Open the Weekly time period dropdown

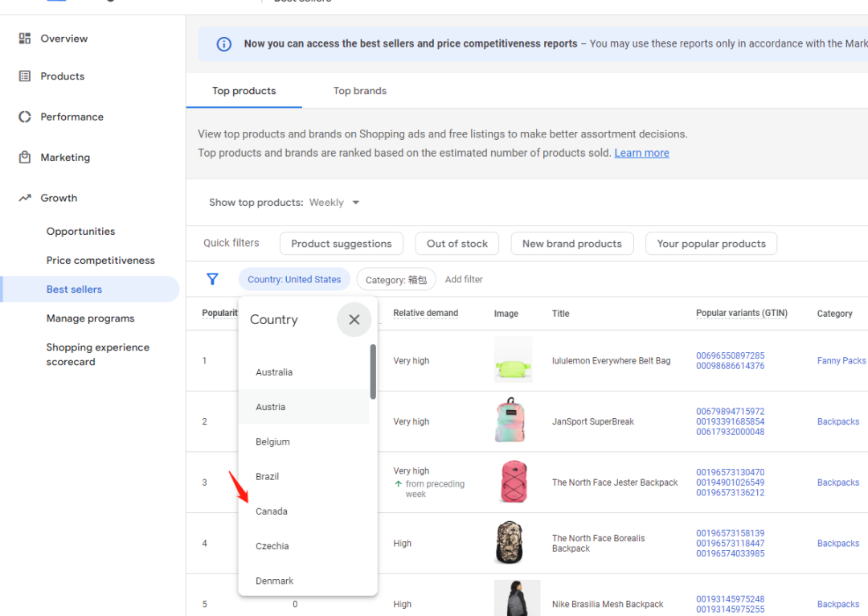(x=334, y=203)
